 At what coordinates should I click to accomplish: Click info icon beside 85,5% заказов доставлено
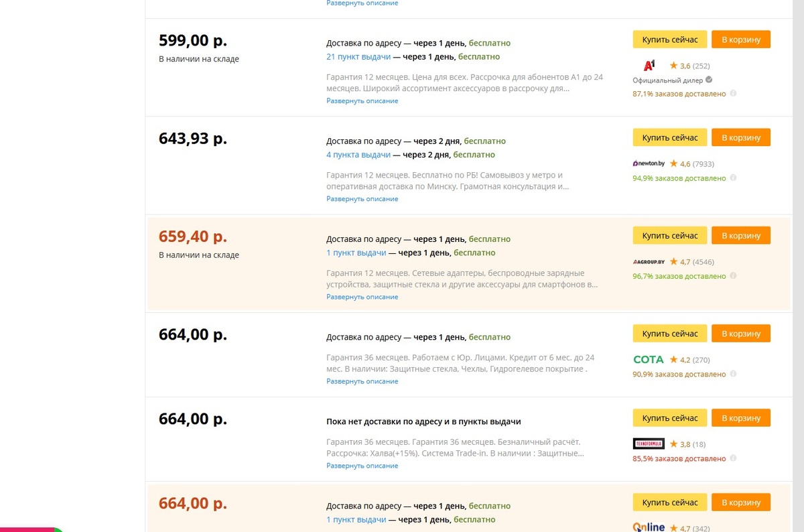(x=733, y=459)
